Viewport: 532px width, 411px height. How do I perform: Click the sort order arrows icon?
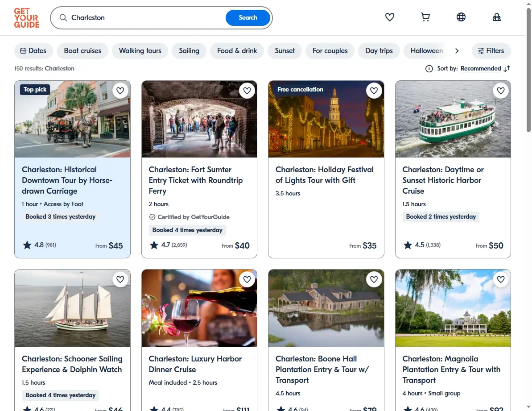pos(507,69)
